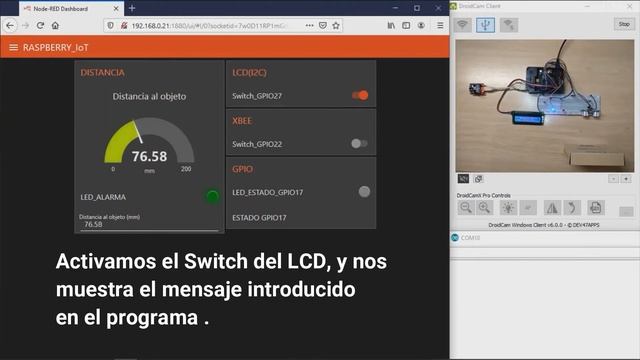Go to the browser home page
This screenshot has width=640, height=360.
pos(55,25)
